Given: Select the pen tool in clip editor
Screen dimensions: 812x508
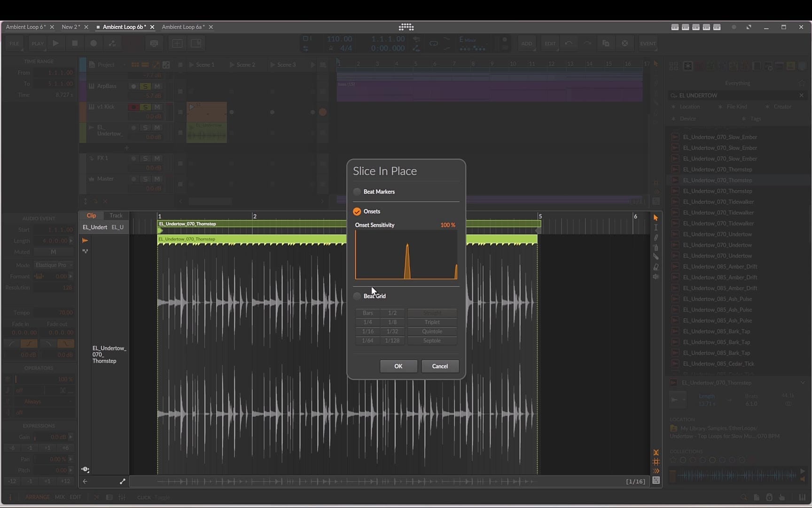Looking at the screenshot, I should point(656,238).
